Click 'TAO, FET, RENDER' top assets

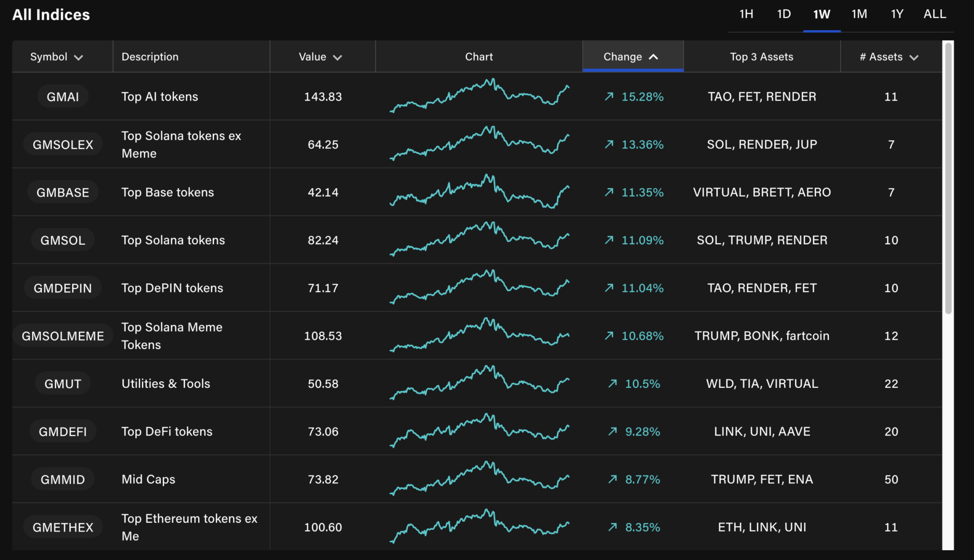(x=762, y=96)
